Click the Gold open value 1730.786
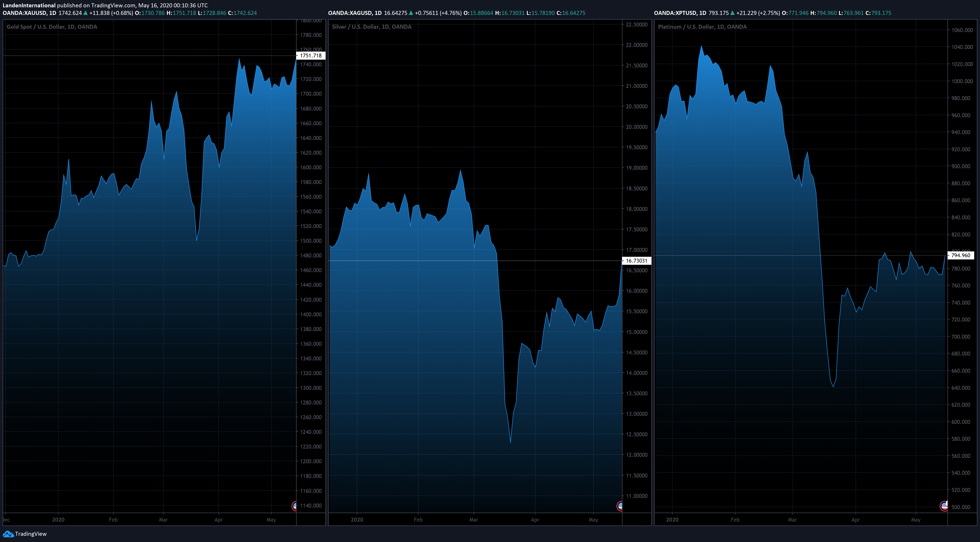This screenshot has width=980, height=542. (x=153, y=13)
